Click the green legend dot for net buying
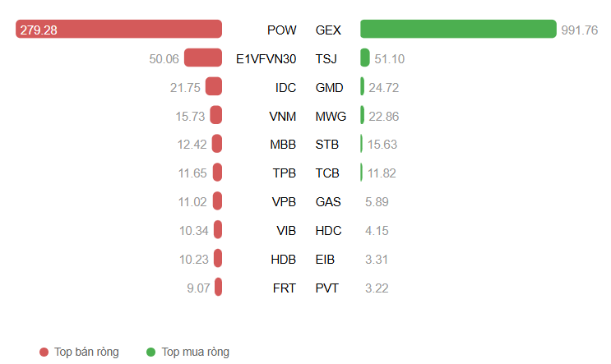This screenshot has height=364, width=611. coord(151,352)
